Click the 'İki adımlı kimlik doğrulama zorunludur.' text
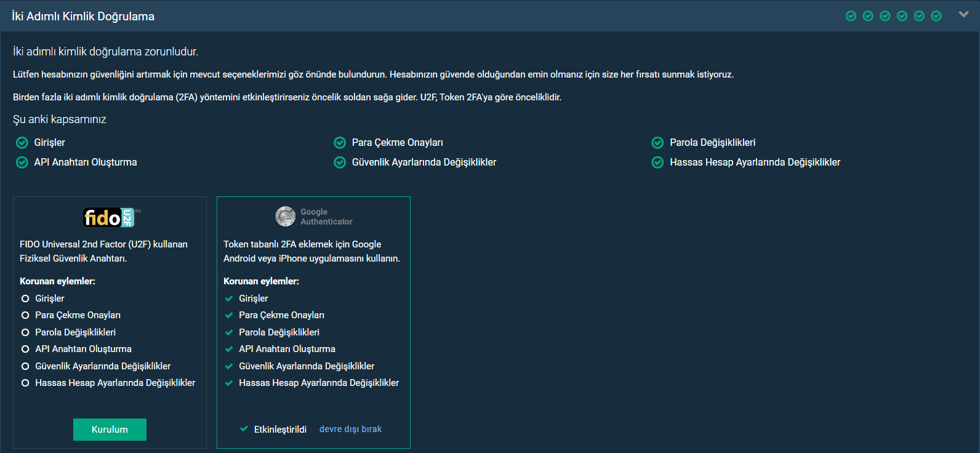980x453 pixels. coord(105,52)
